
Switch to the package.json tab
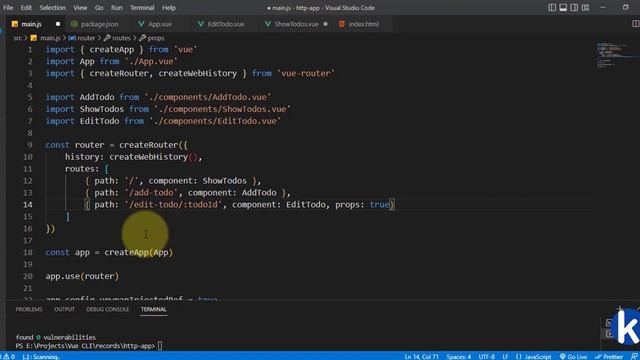(99, 24)
